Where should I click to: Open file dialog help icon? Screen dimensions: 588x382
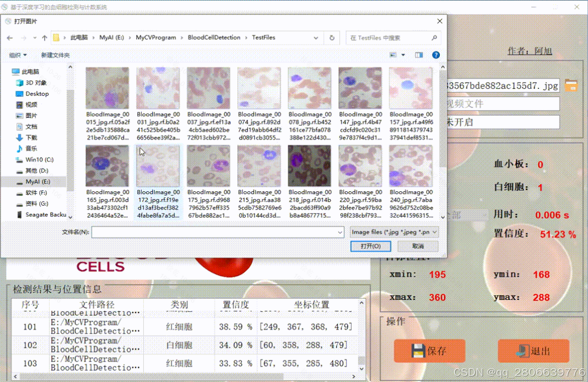point(436,55)
